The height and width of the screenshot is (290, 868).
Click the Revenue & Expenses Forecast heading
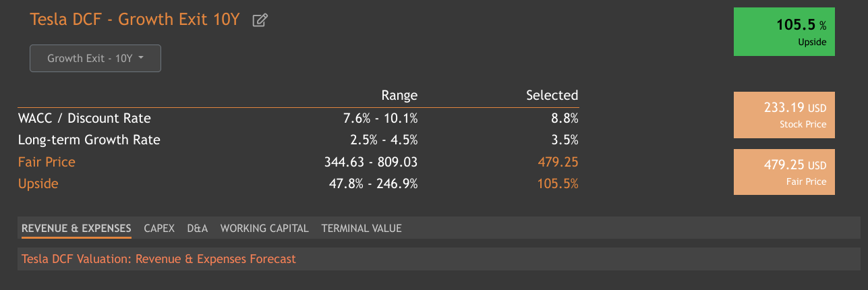(158, 259)
